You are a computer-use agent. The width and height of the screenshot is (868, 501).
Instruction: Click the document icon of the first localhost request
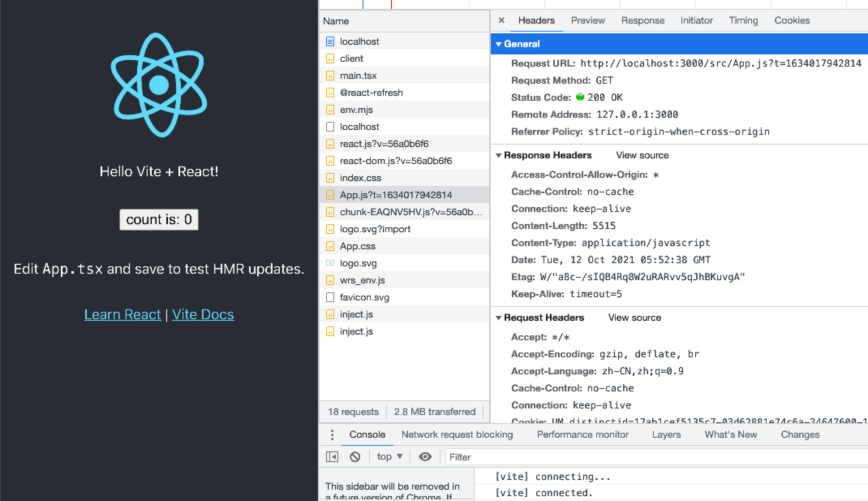(330, 41)
